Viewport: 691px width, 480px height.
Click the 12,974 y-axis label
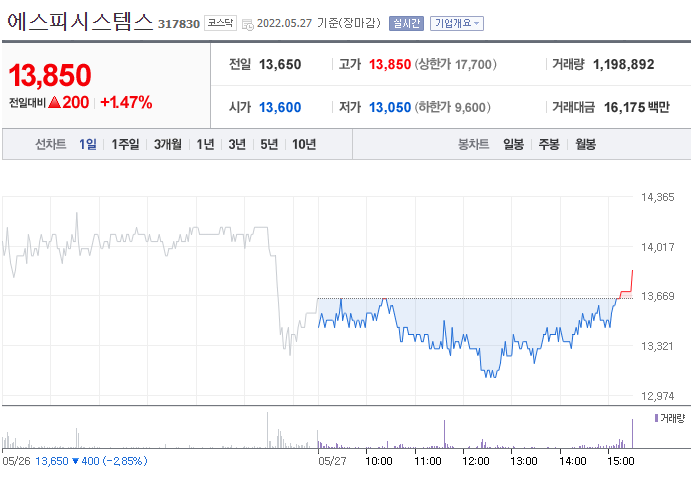pyautogui.click(x=658, y=396)
